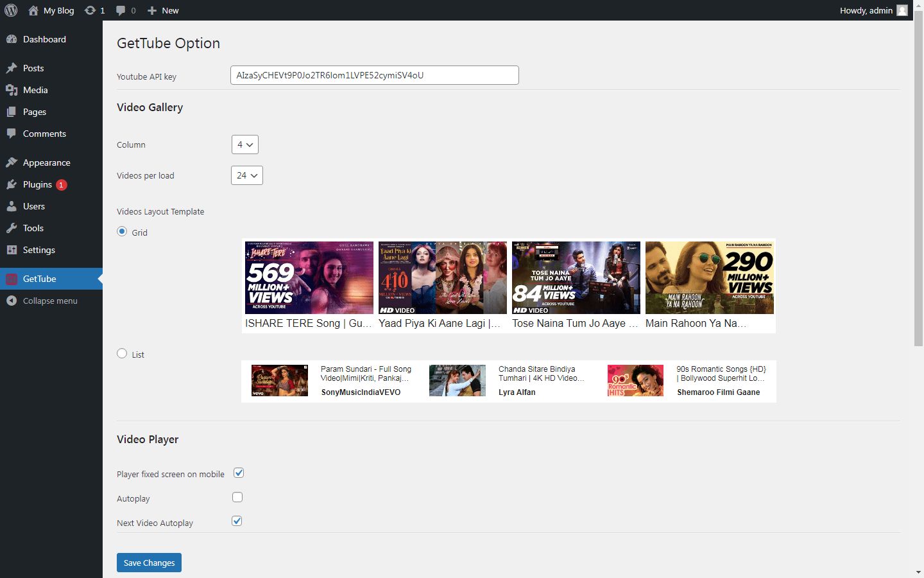The width and height of the screenshot is (924, 578).
Task: Open Tools menu item
Action: tap(33, 228)
